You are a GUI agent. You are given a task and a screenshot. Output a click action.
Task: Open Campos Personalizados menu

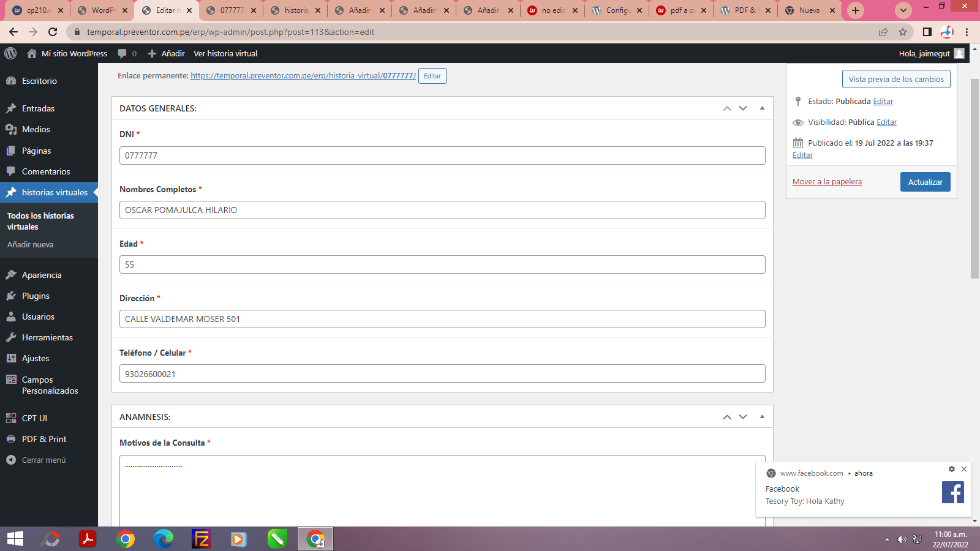coord(49,385)
